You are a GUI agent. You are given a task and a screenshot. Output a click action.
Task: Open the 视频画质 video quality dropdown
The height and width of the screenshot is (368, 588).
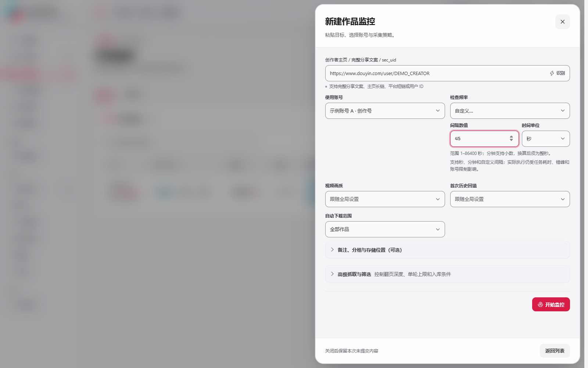coord(385,199)
